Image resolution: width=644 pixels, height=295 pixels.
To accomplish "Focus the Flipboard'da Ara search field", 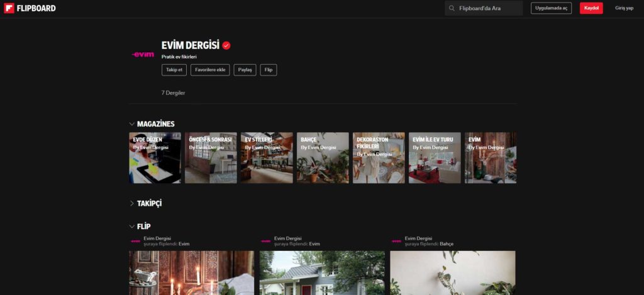I will point(484,8).
